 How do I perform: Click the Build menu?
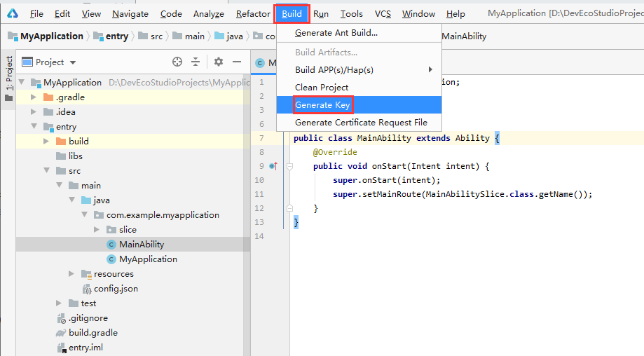[292, 13]
